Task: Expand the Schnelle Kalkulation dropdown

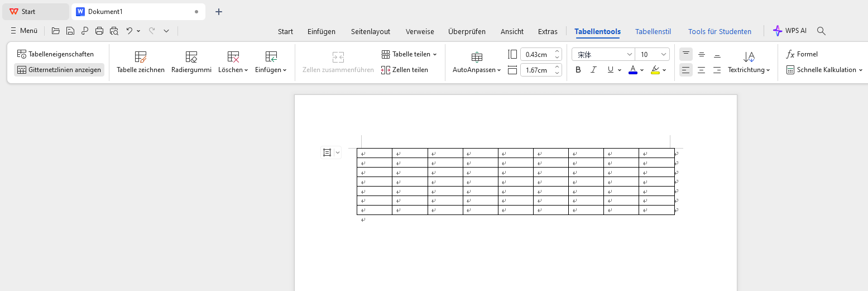Action: [x=860, y=70]
